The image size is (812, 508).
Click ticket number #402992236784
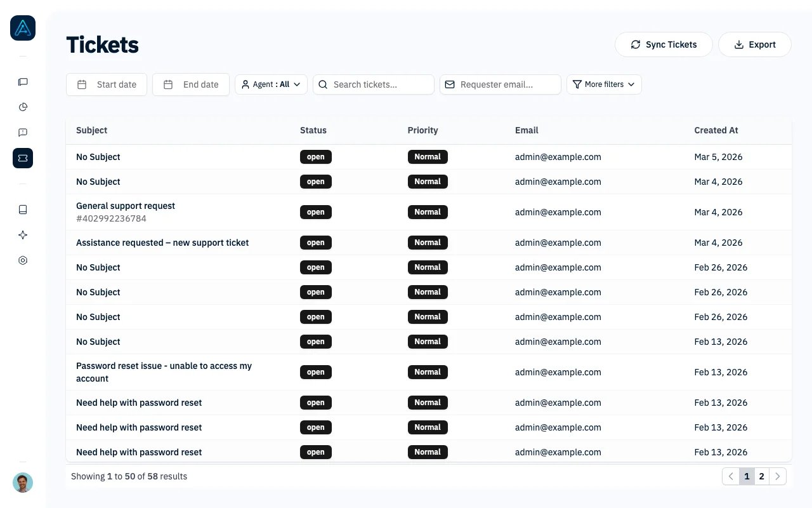click(x=111, y=218)
